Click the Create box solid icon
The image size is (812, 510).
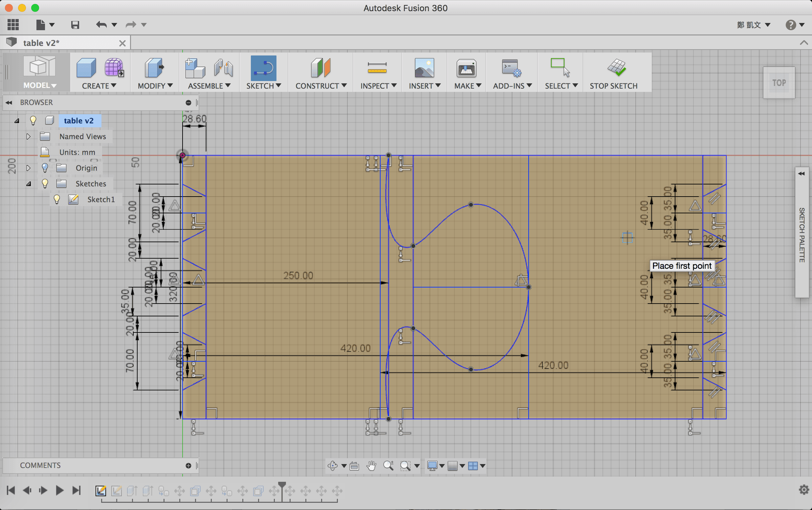coord(86,68)
